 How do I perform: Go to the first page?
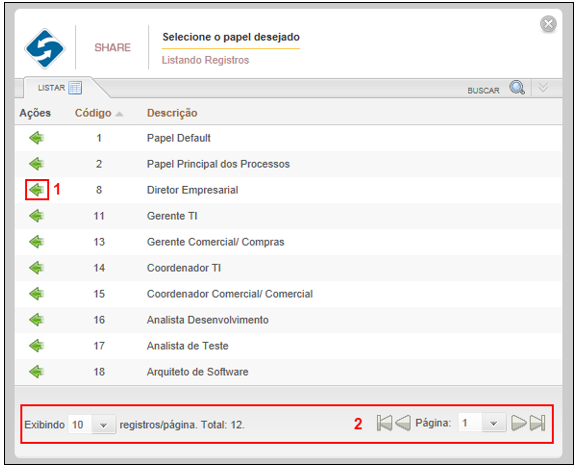[384, 423]
